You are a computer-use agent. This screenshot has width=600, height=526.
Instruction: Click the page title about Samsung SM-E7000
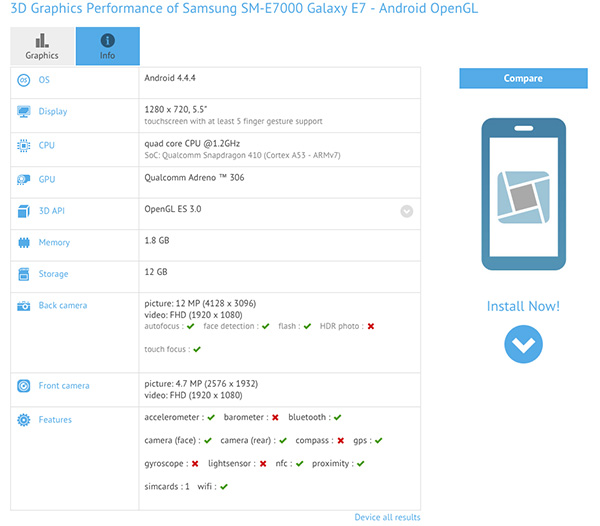(244, 8)
